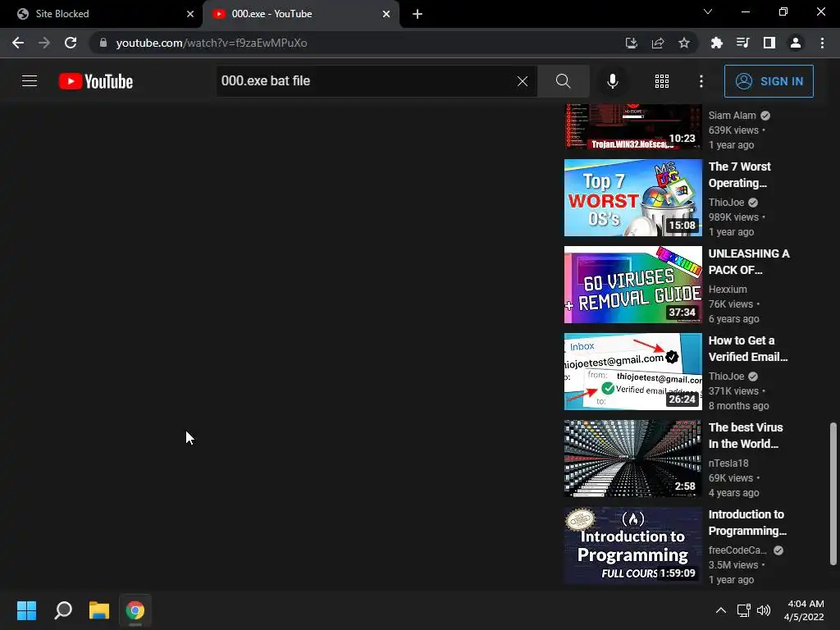The width and height of the screenshot is (840, 630).
Task: Open the Top 7 Worst OS's thumbnail
Action: pyautogui.click(x=632, y=198)
